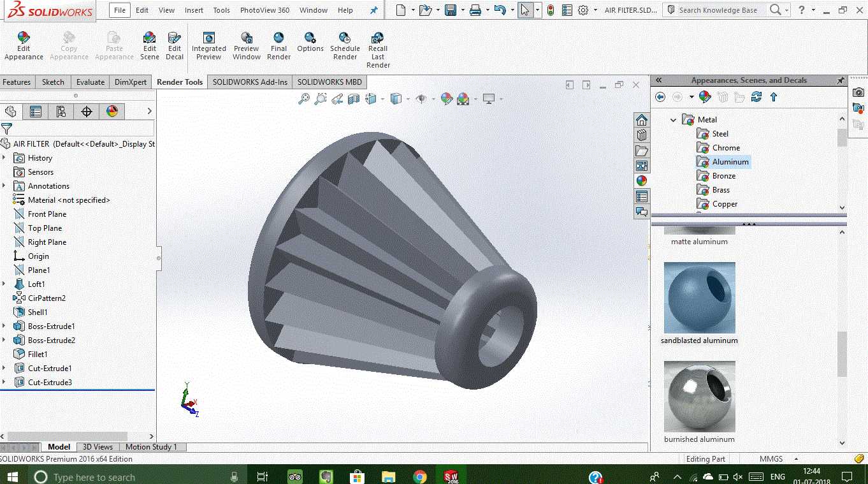868x484 pixels.
Task: Open SOLIDWORKS Resources task pane tab
Action: [x=642, y=120]
